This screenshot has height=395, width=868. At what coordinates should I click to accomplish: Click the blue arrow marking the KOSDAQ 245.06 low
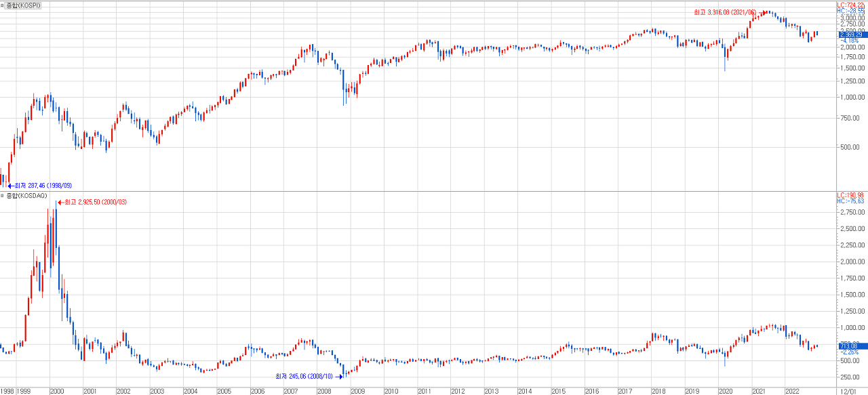[x=340, y=376]
